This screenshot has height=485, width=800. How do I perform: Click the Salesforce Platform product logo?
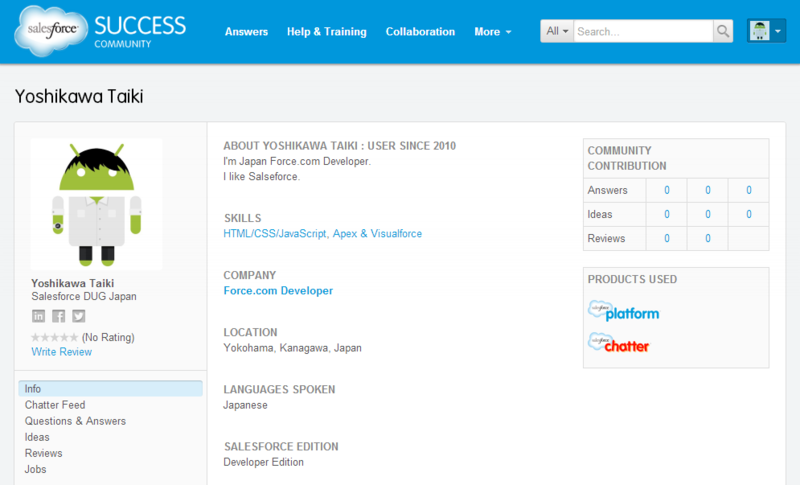(623, 311)
